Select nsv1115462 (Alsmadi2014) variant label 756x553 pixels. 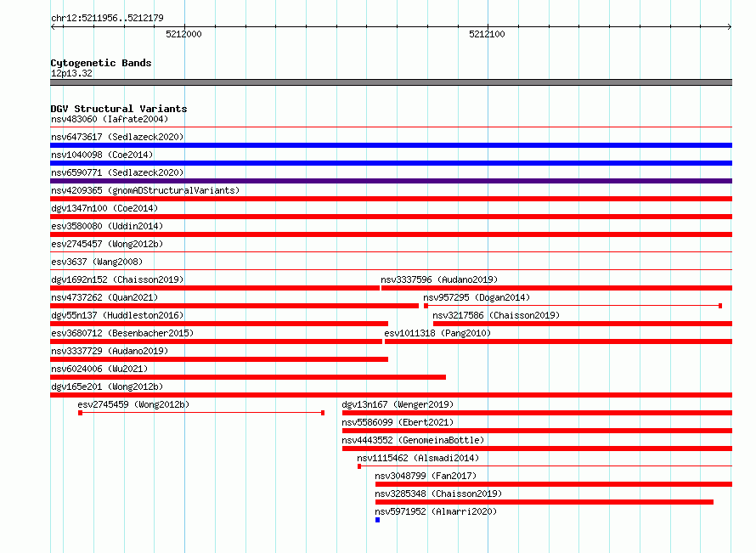pos(418,458)
